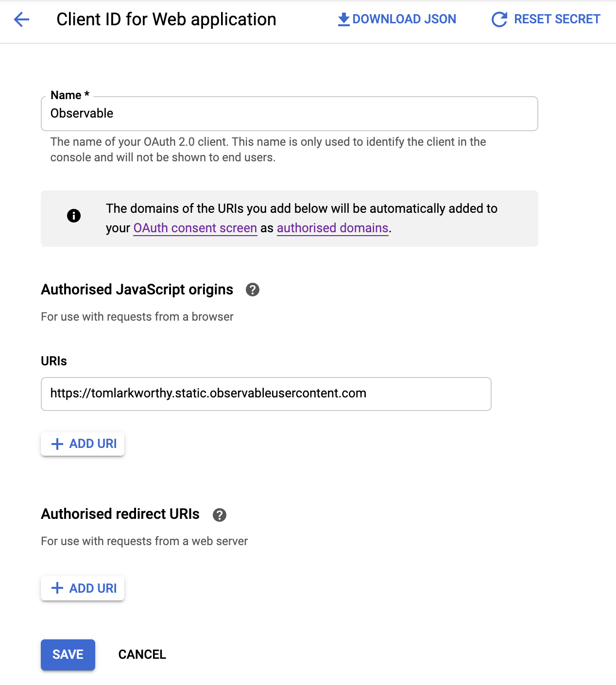Select the Authorised redirect URIs heading

pos(120,514)
